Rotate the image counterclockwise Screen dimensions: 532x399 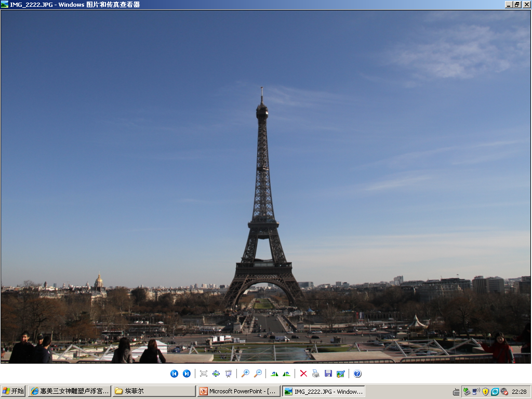pyautogui.click(x=286, y=374)
